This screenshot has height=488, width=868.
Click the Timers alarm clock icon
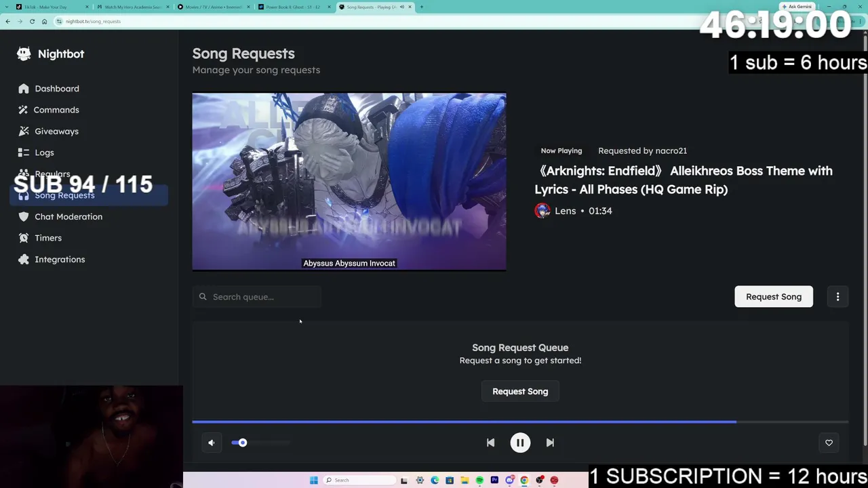[x=24, y=238]
